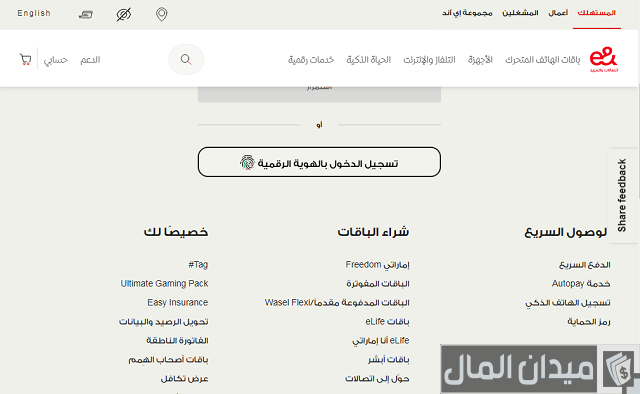Image resolution: width=640 pixels, height=394 pixels.
Task: Click الفاتورة الناطقة link
Action: coord(177,341)
